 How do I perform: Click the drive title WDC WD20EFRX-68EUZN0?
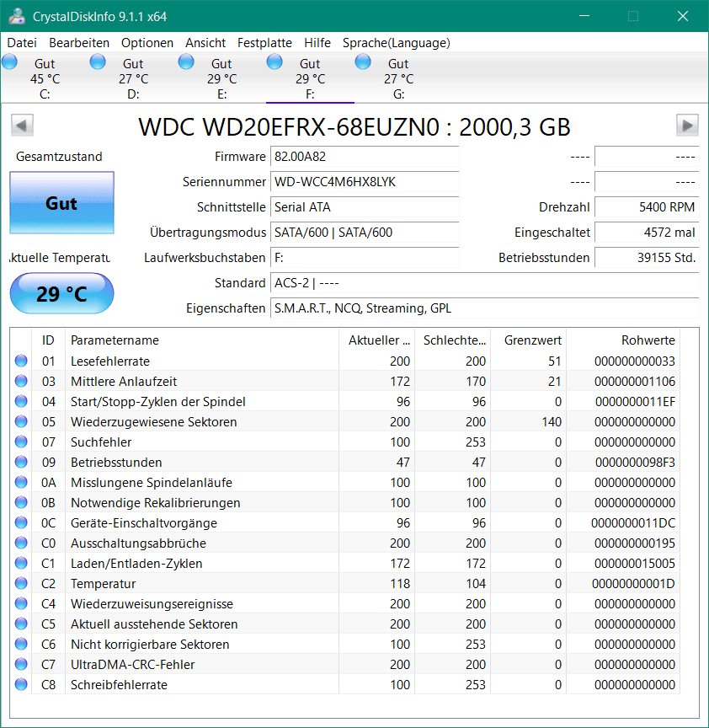(354, 126)
